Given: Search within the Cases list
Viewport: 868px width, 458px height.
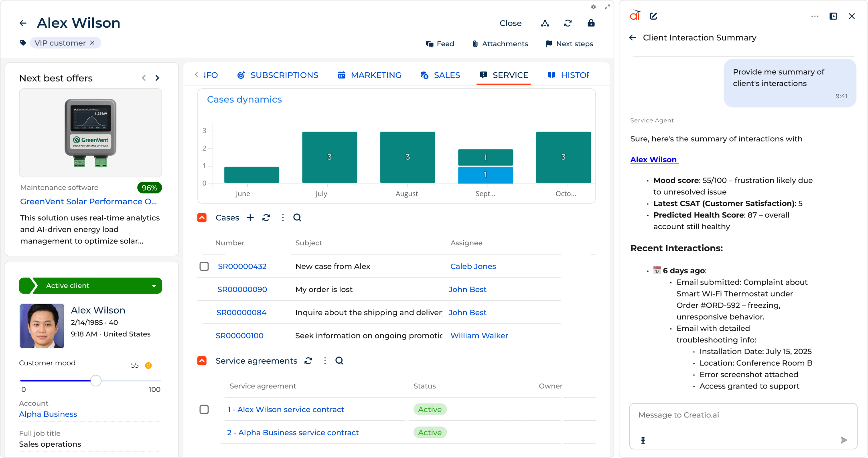Looking at the screenshot, I should point(297,217).
